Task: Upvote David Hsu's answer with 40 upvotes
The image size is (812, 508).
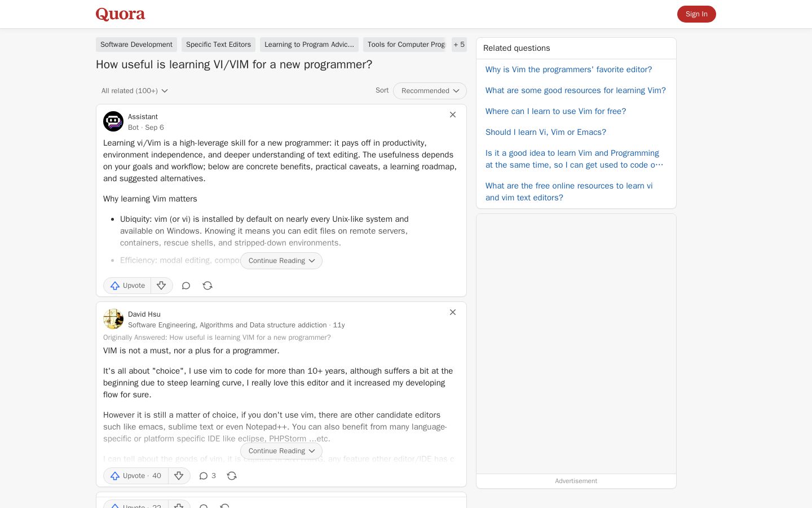Action: point(136,476)
